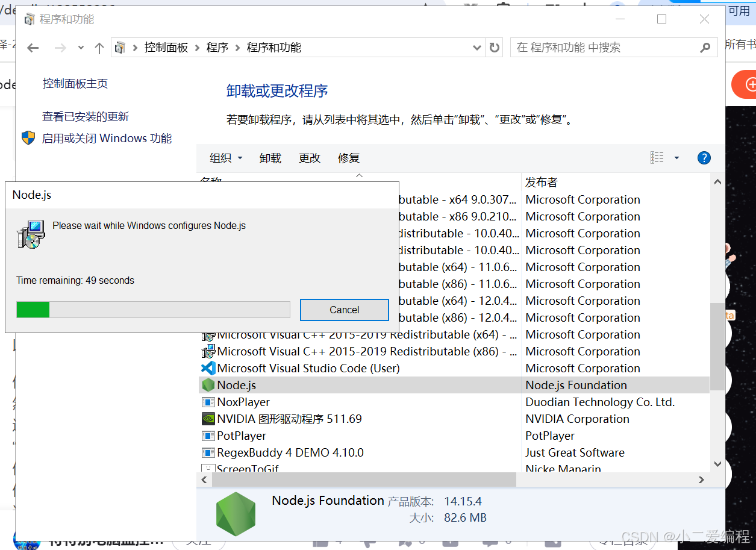756x550 pixels.
Task: Click the horizontal scrollbar thumb
Action: click(x=364, y=480)
